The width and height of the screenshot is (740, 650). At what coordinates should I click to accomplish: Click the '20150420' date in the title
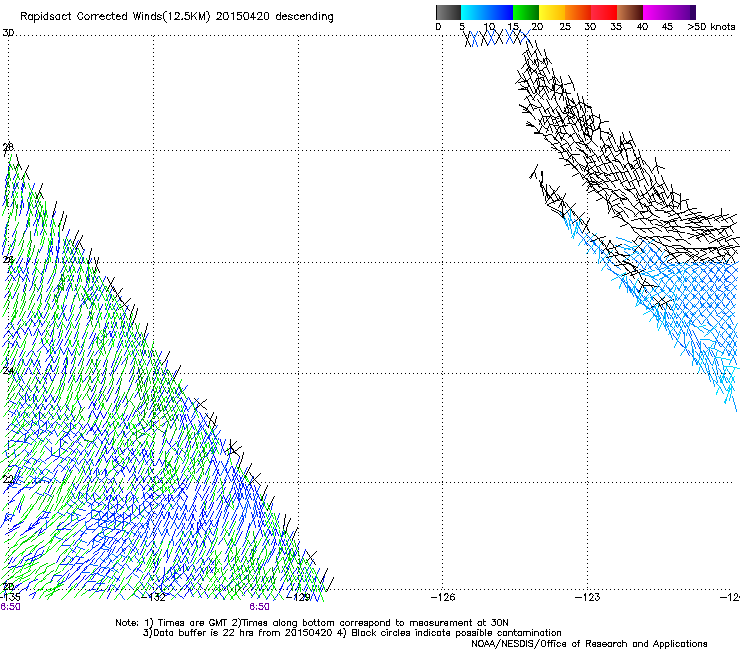click(242, 17)
